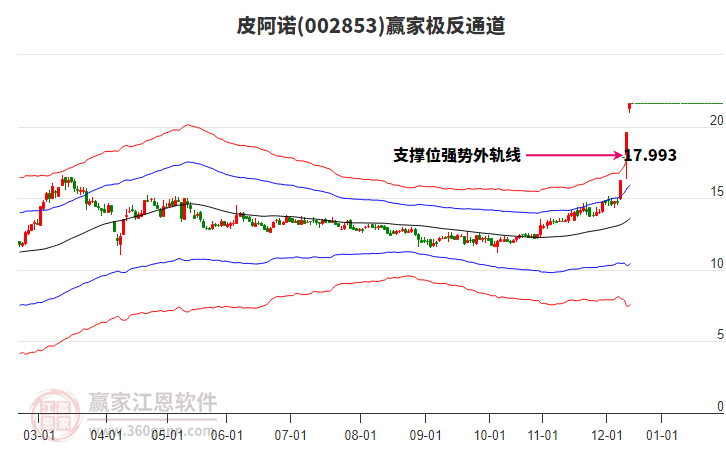726x450 pixels.
Task: Click the 15 y-axis label
Action: pyautogui.click(x=716, y=192)
